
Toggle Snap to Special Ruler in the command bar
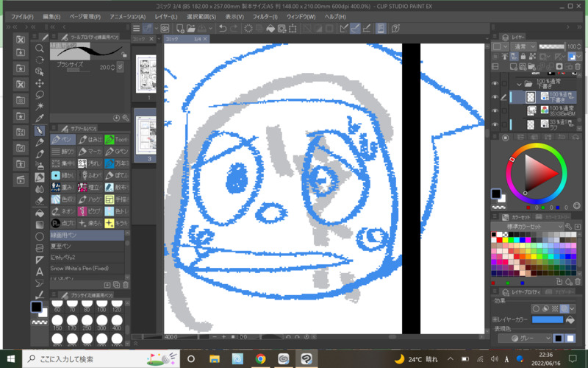coord(355,28)
